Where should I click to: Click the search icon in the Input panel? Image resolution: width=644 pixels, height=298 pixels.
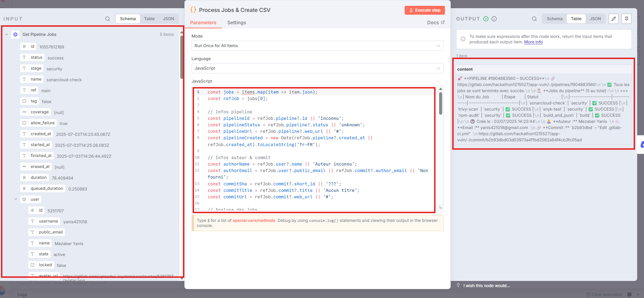coord(108,19)
